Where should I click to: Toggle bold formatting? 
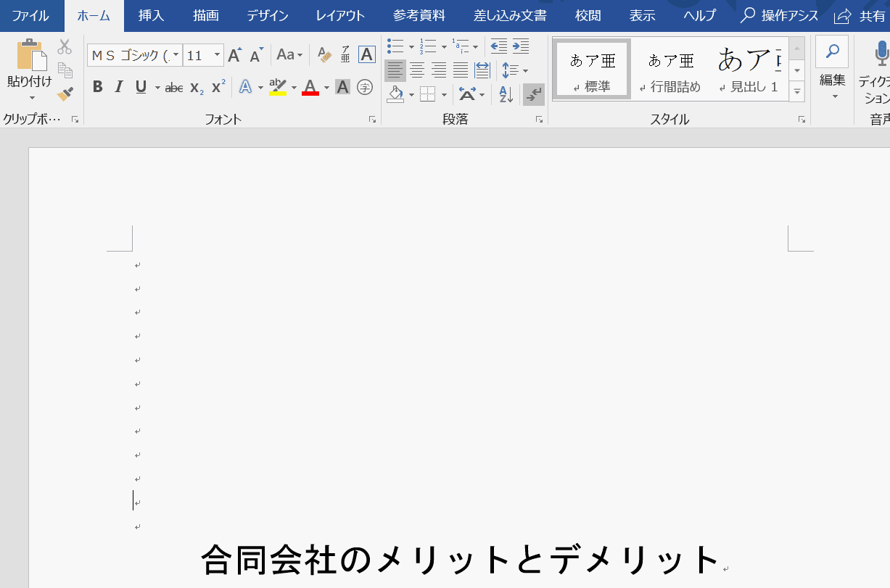(98, 88)
